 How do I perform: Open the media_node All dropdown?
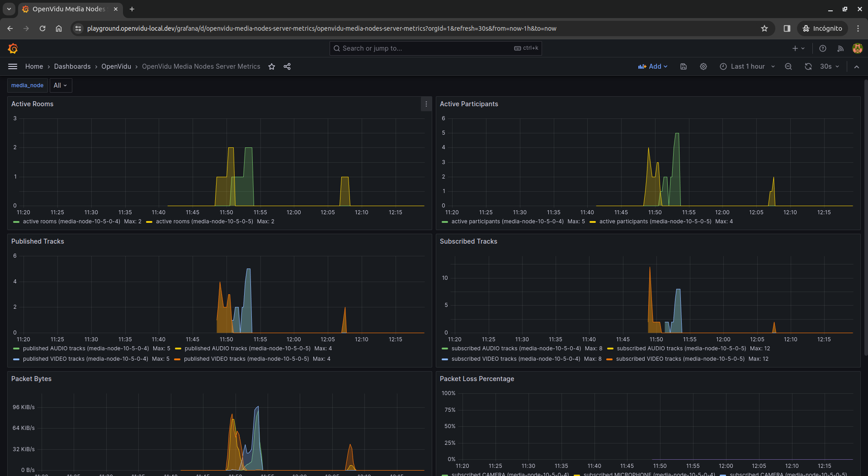pos(60,85)
